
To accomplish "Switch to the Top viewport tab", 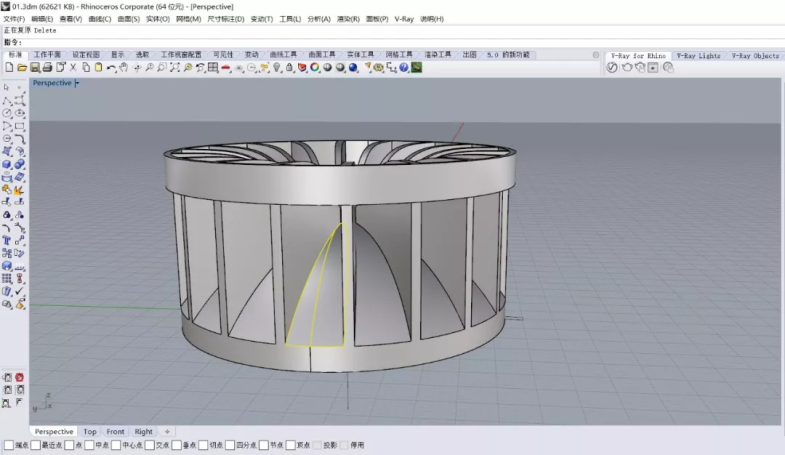I will pyautogui.click(x=90, y=432).
